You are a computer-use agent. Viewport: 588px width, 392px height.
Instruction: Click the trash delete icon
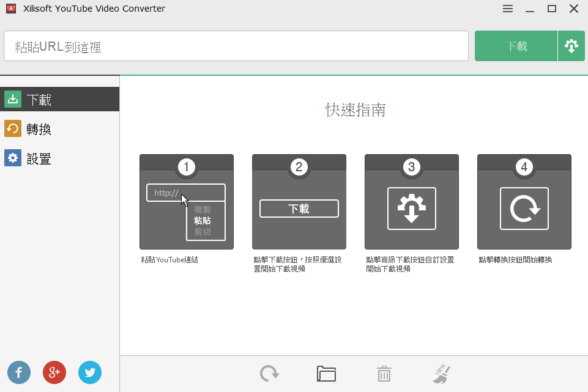click(384, 374)
